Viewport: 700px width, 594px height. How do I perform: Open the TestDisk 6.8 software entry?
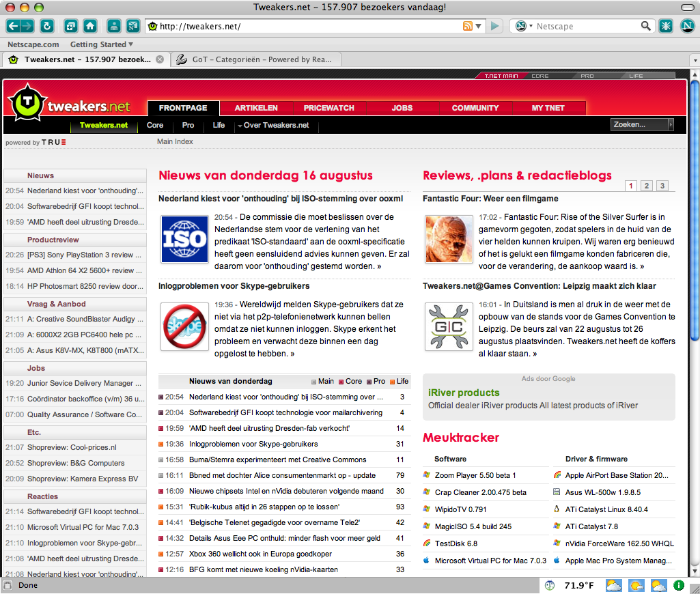[456, 543]
